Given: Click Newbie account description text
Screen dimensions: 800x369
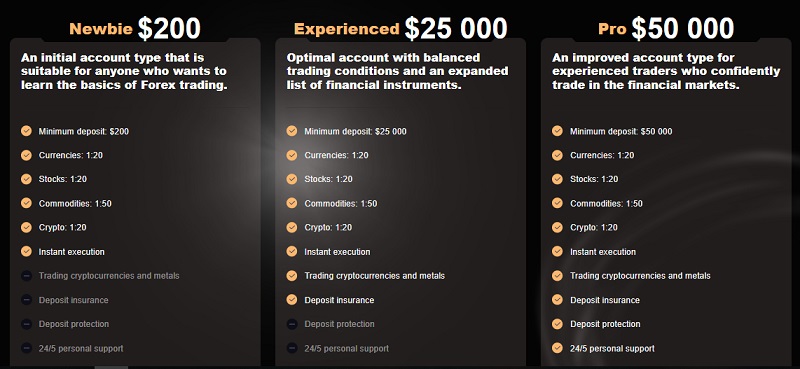Looking at the screenshot, I should tap(124, 71).
